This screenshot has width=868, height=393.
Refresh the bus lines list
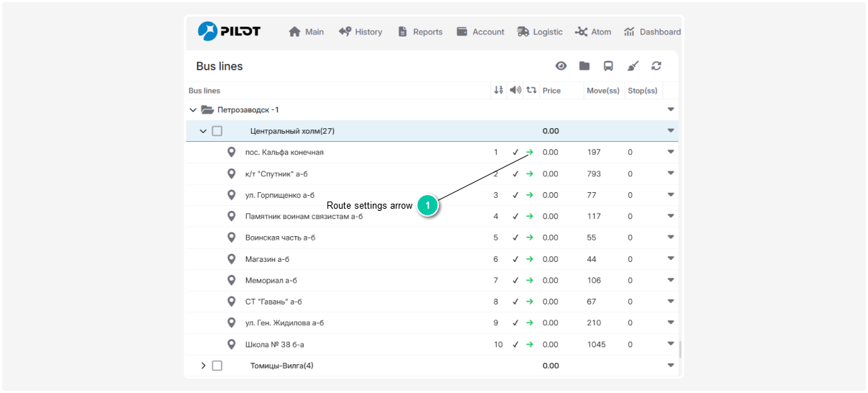tap(656, 66)
